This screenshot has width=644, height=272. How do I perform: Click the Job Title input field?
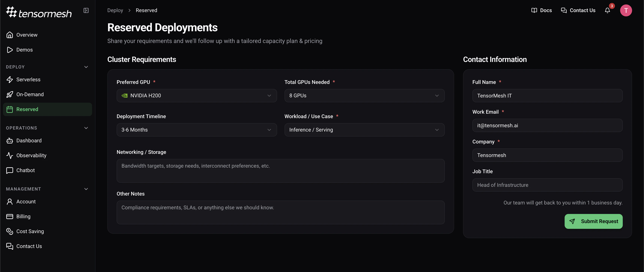pyautogui.click(x=547, y=185)
